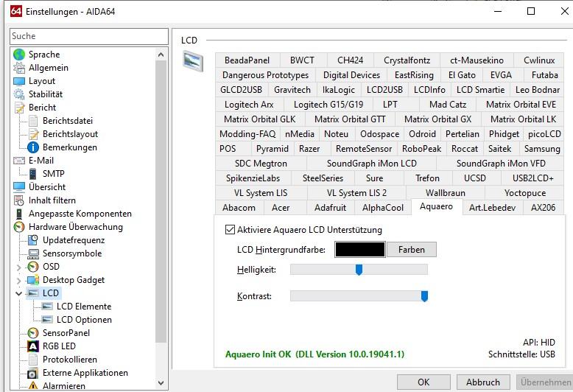Click the sidebar scroll down arrow
Viewport: 573px width, 392px height.
[x=161, y=383]
